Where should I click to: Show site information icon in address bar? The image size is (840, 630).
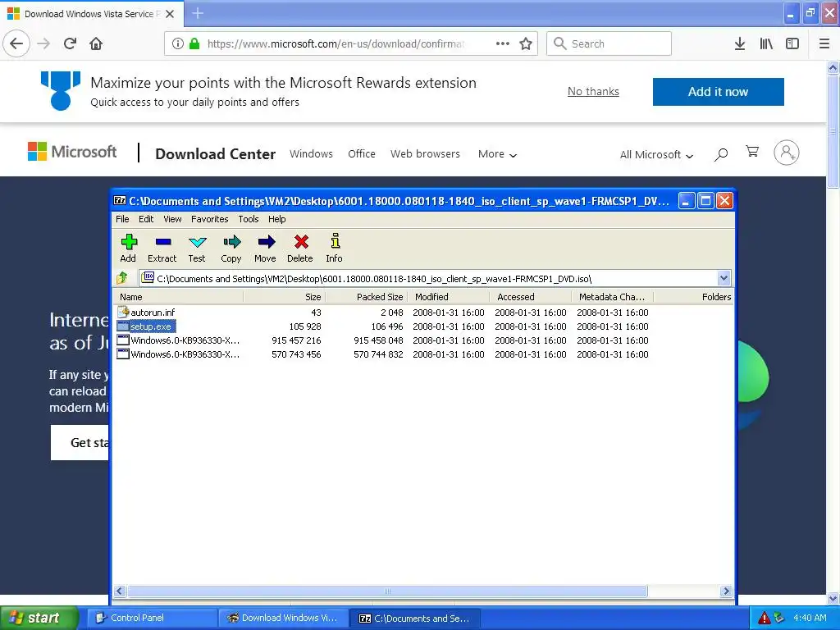178,43
